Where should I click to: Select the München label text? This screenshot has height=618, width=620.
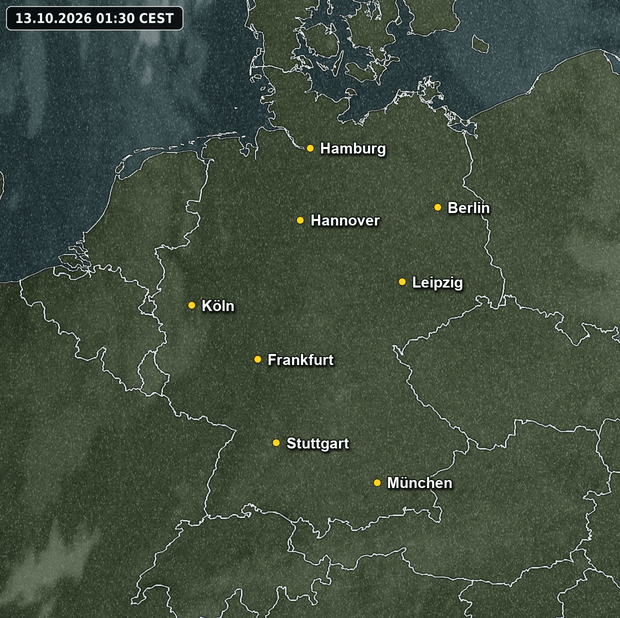coord(420,483)
